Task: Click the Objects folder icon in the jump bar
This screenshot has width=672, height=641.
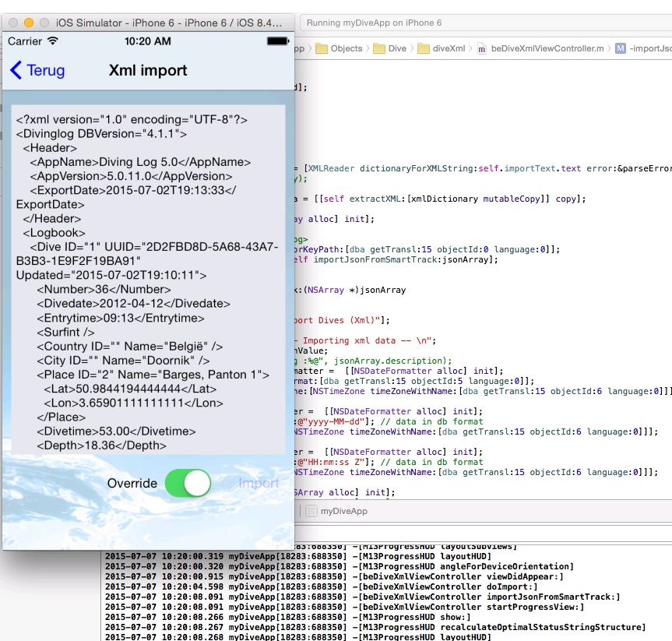Action: click(322, 48)
